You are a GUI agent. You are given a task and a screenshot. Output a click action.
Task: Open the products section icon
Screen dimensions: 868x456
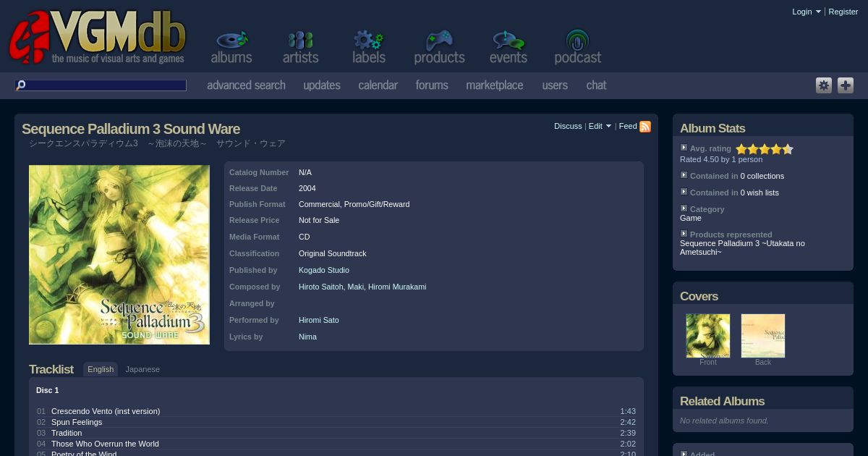[x=439, y=48]
